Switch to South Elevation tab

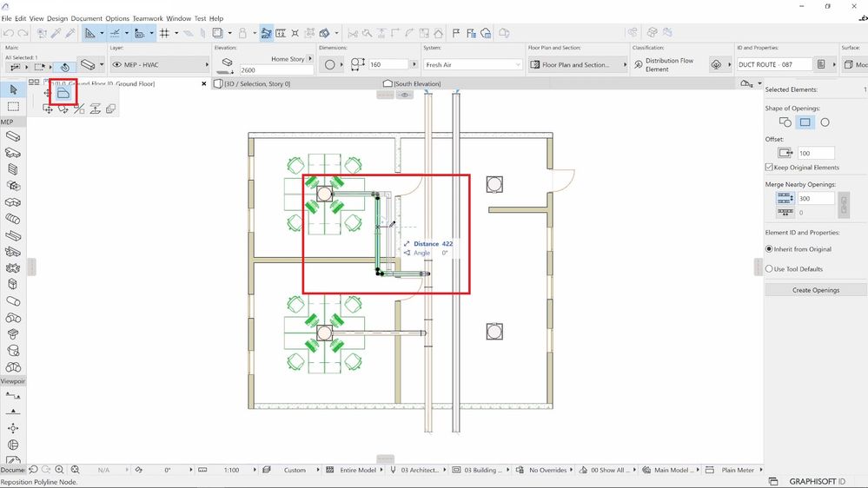point(413,83)
